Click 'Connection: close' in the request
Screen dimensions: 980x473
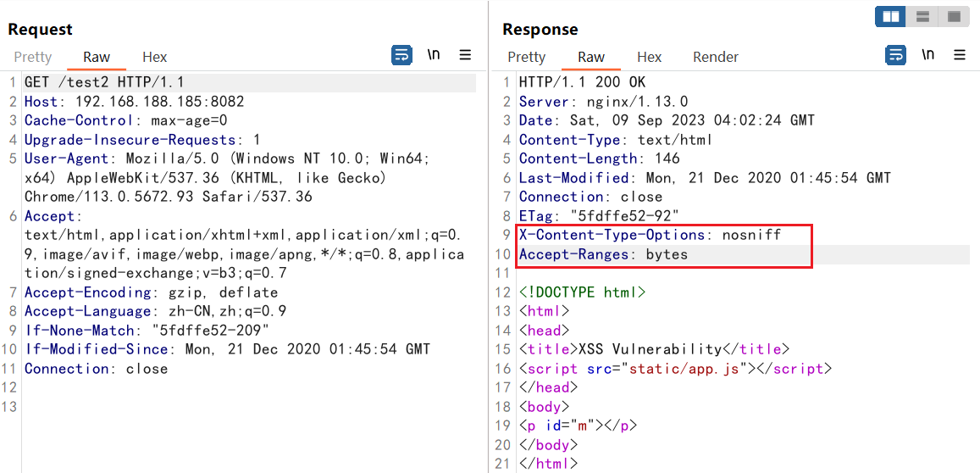pyautogui.click(x=97, y=369)
